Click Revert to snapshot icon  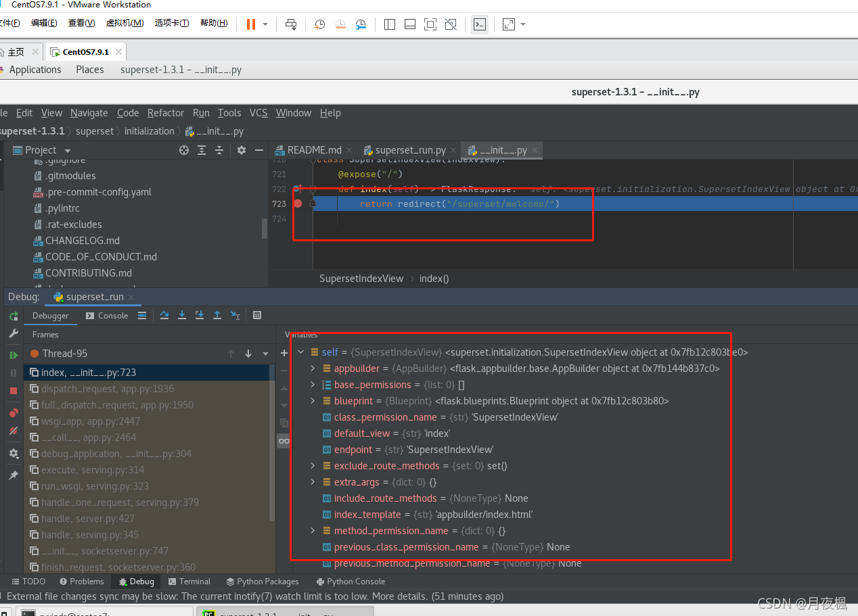[340, 24]
